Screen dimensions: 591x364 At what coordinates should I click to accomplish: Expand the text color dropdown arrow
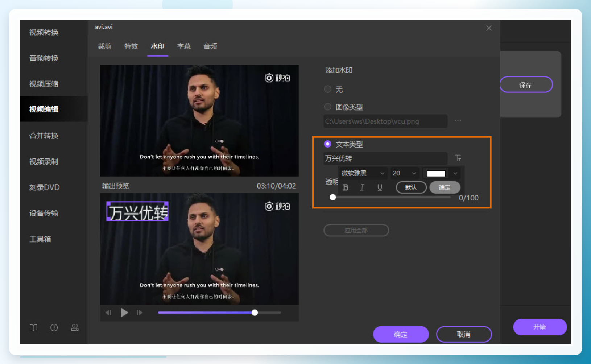(455, 173)
